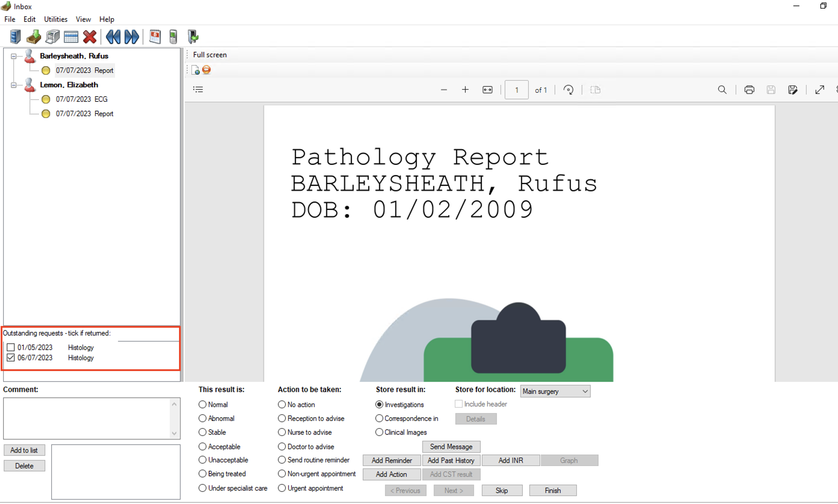
Task: Select the Normal result radio button
Action: pyautogui.click(x=202, y=404)
